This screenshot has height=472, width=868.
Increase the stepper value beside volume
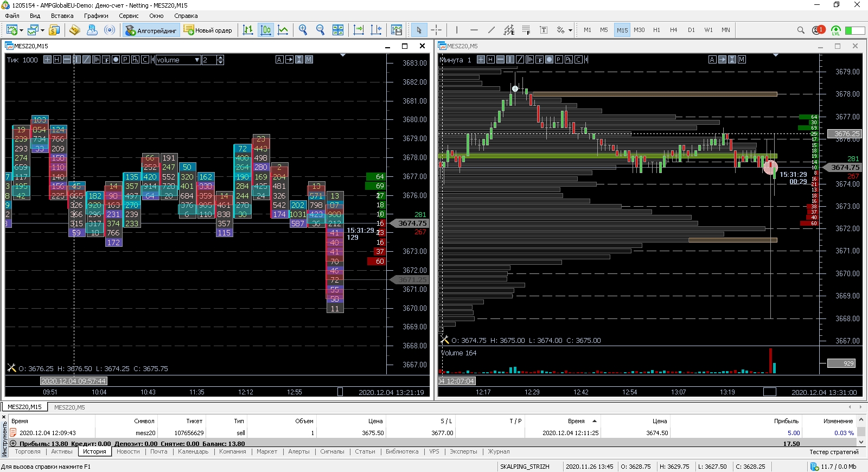coord(220,58)
